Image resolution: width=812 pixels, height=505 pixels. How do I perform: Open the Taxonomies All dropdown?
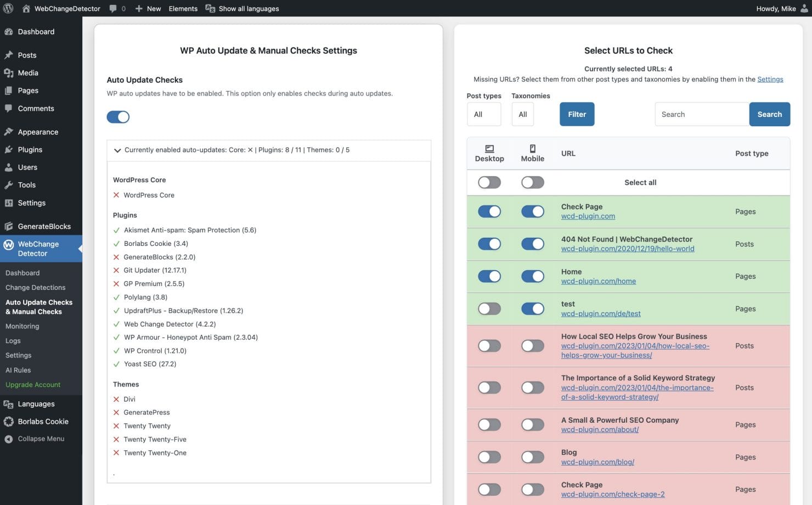(522, 114)
